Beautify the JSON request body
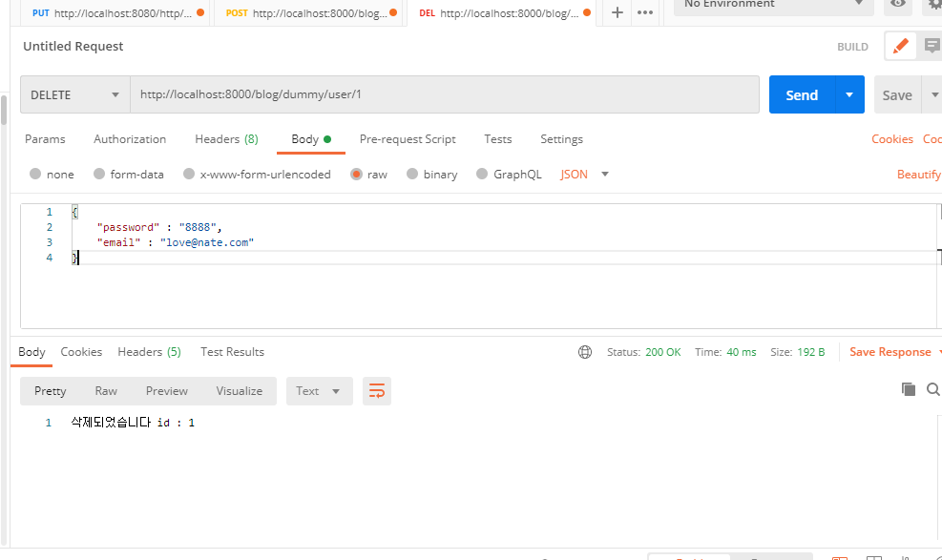Screen dimensions: 942x560 [x=919, y=174]
